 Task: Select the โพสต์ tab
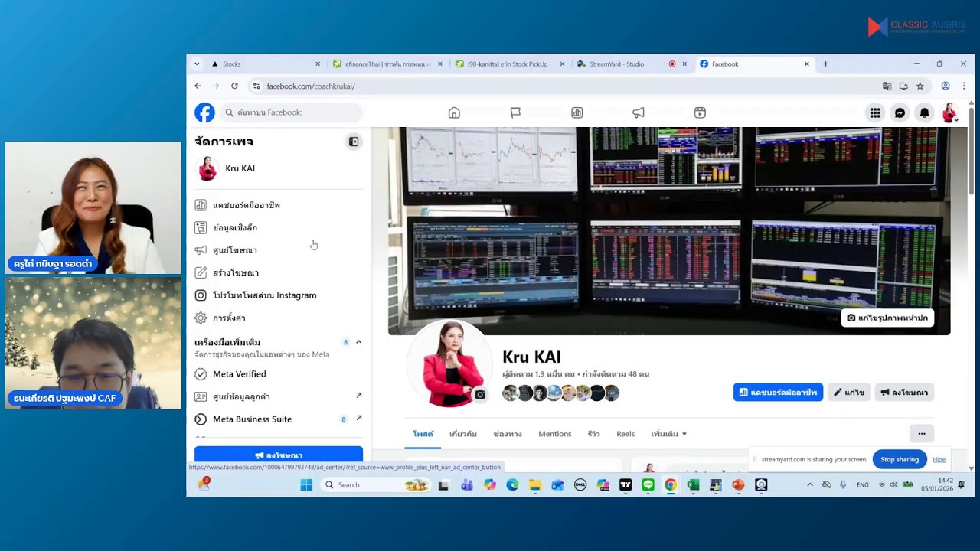pyautogui.click(x=423, y=434)
